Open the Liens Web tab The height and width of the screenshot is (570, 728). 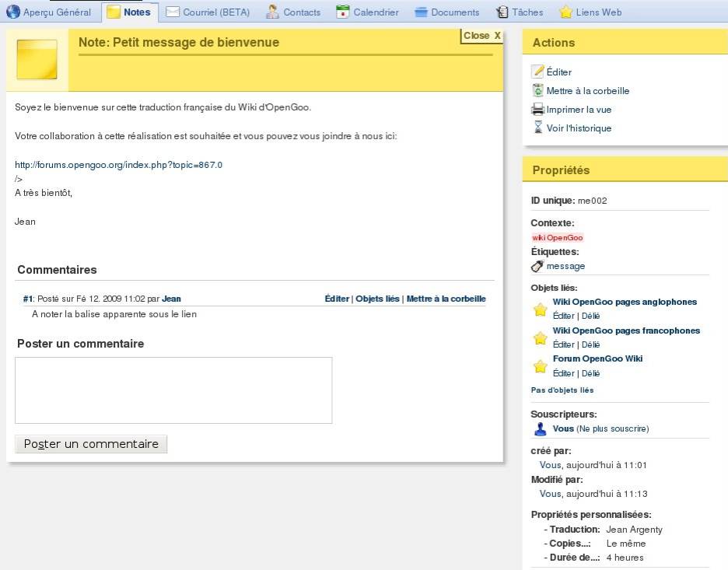click(590, 12)
